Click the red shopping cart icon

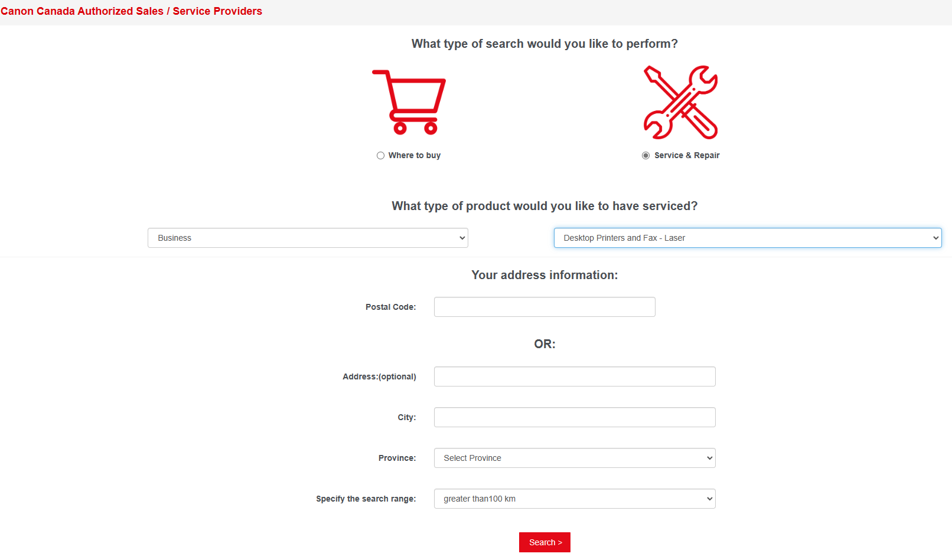[409, 102]
